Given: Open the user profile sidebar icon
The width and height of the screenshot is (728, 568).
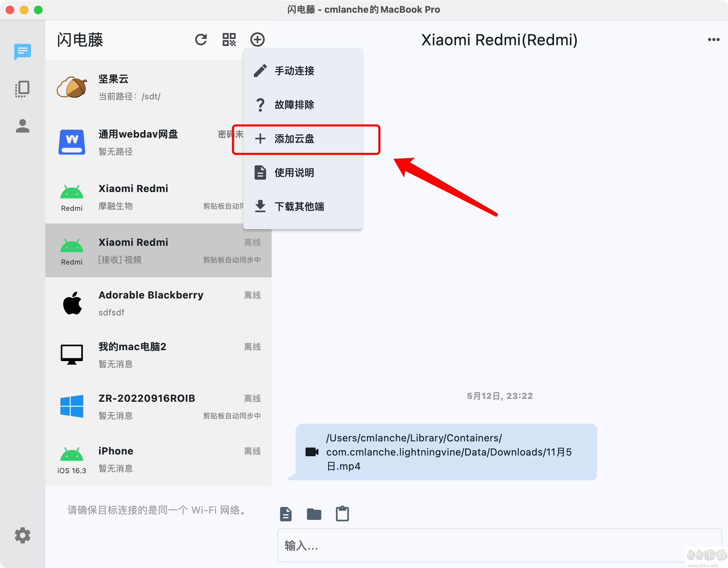Looking at the screenshot, I should [x=23, y=126].
